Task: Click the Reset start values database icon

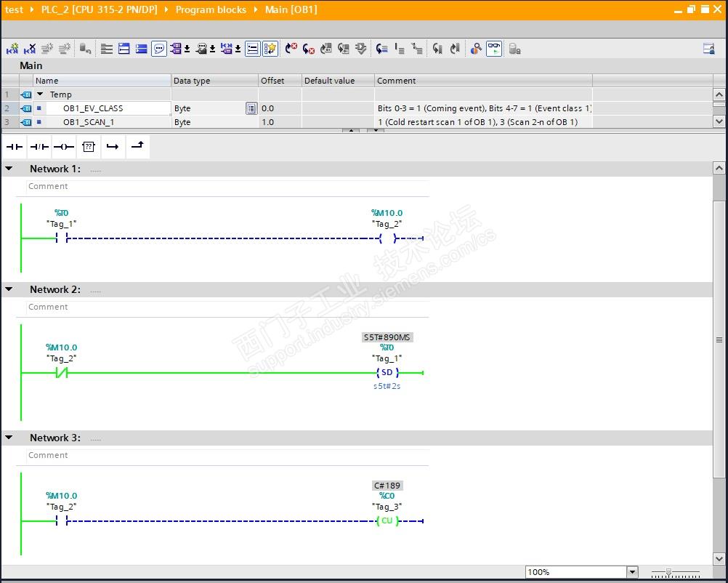Action: pyautogui.click(x=86, y=48)
